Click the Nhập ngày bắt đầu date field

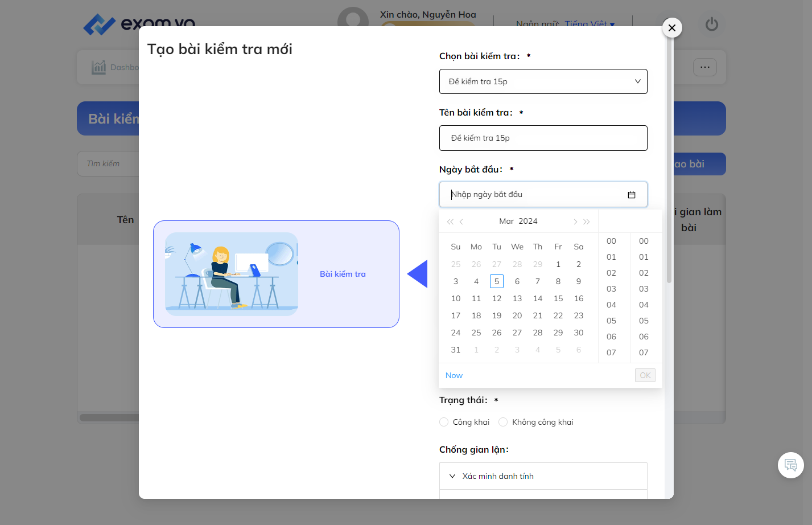click(543, 194)
